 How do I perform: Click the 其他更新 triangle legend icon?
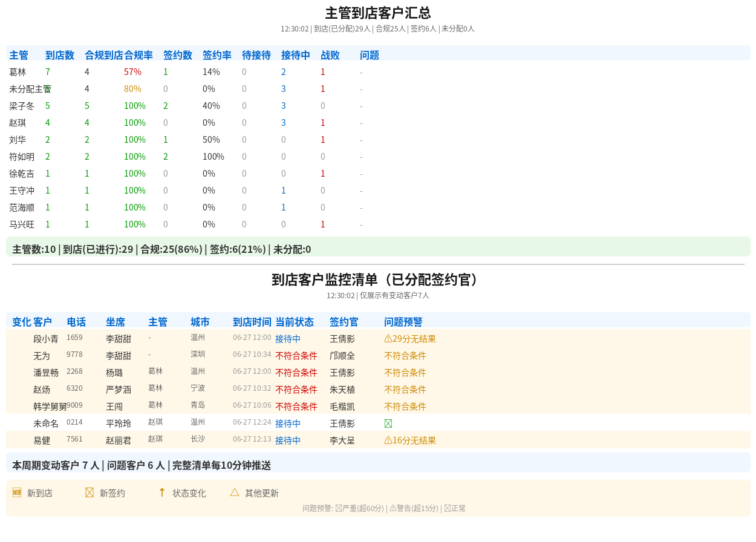(235, 492)
